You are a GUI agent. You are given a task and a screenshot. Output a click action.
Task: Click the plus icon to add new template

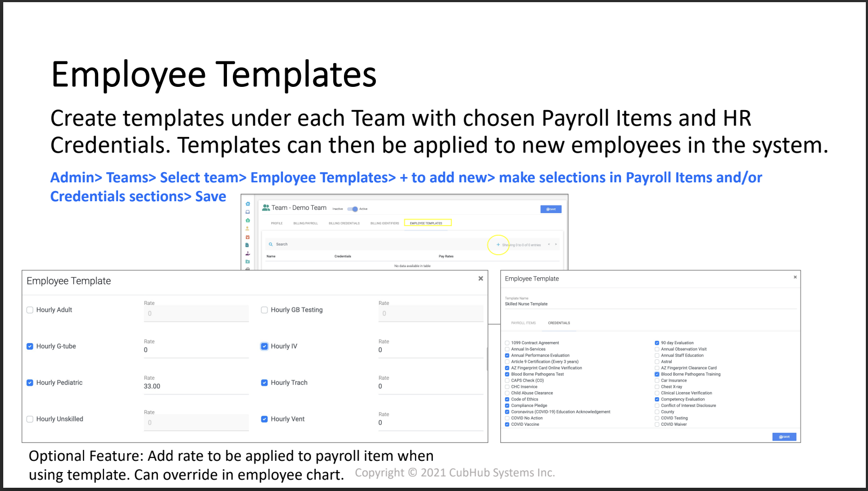pyautogui.click(x=498, y=244)
